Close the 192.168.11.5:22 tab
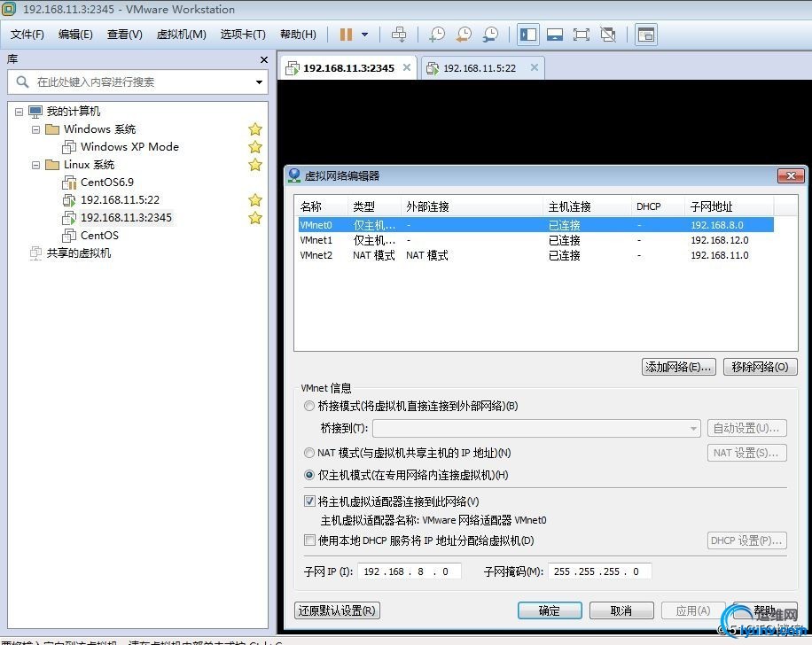Screen dimensions: 812x645 (535, 68)
